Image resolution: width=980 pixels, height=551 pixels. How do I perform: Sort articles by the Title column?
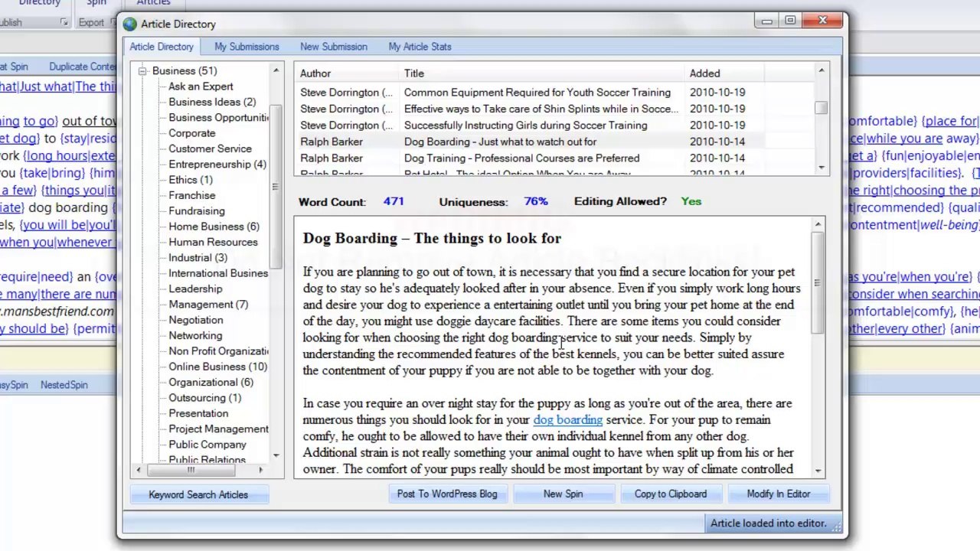click(542, 73)
